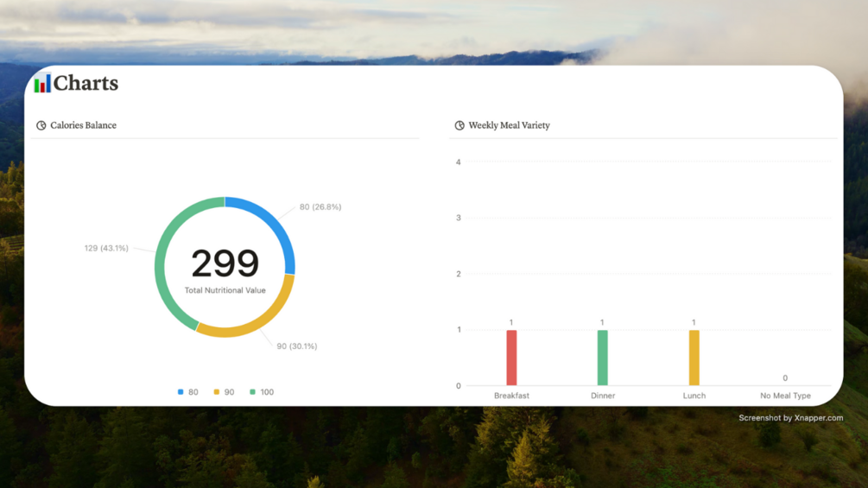Viewport: 868px width, 488px height.
Task: Toggle the 80 legend label
Action: click(193, 392)
